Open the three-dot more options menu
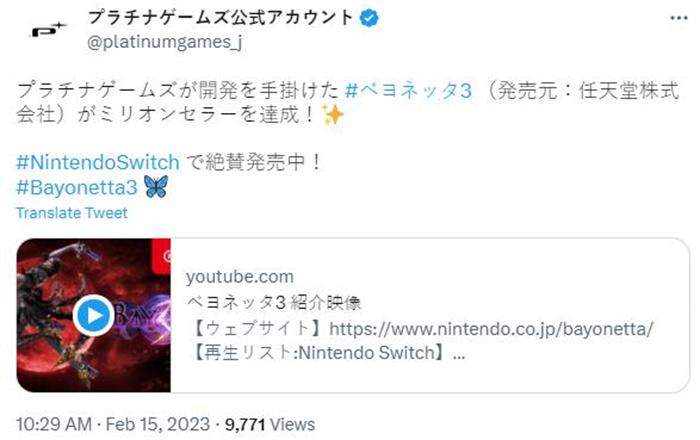 click(x=679, y=18)
